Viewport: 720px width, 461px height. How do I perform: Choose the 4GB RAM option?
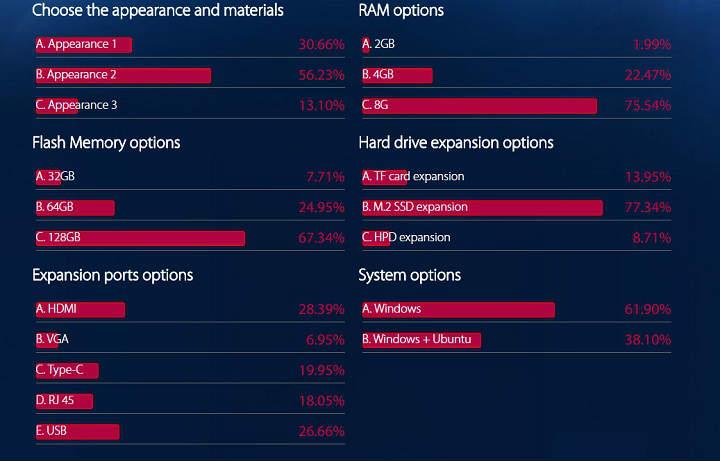pyautogui.click(x=396, y=75)
